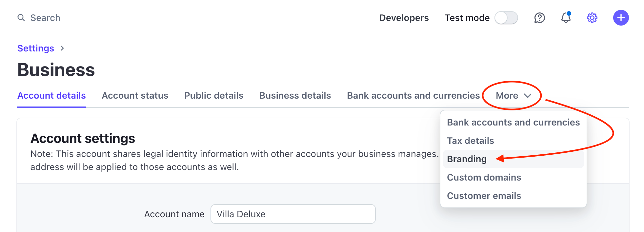Enable Test mode
The height and width of the screenshot is (232, 644).
tap(506, 18)
